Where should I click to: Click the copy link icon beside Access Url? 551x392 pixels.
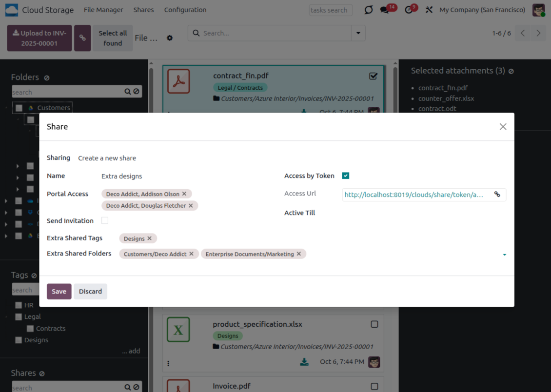(x=497, y=195)
